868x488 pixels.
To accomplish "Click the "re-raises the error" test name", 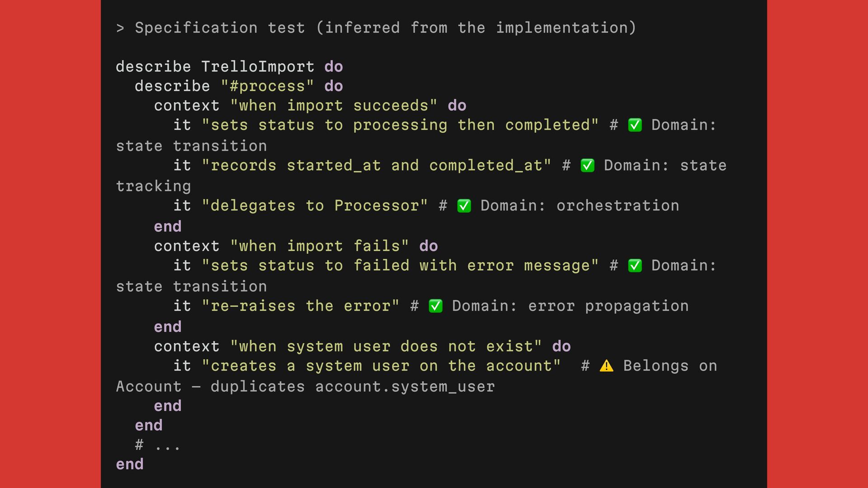I will (300, 306).
